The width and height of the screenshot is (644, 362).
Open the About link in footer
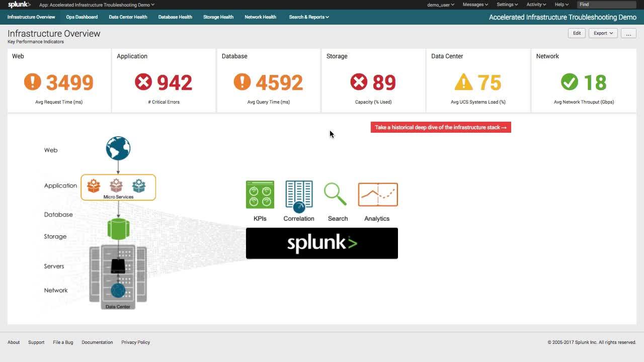click(14, 342)
